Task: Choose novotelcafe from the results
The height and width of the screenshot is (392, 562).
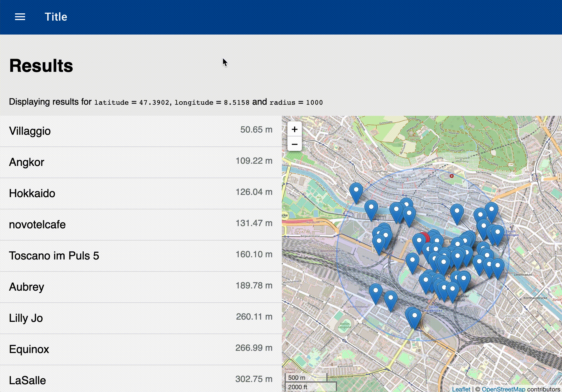Action: click(x=141, y=225)
